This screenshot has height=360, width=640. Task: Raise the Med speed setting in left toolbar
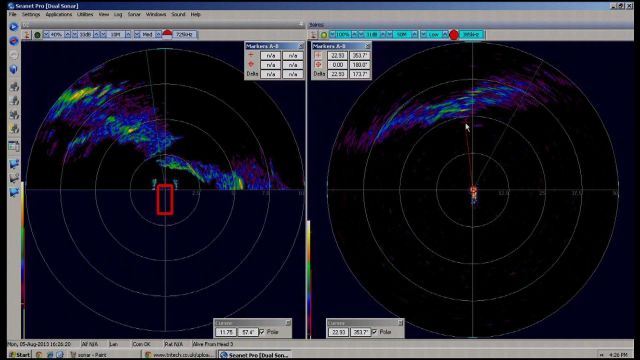click(158, 35)
